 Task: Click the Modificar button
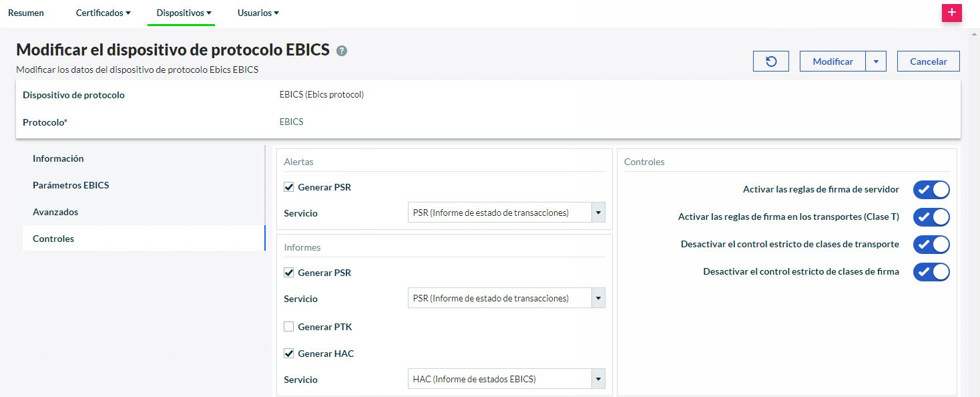tap(832, 61)
